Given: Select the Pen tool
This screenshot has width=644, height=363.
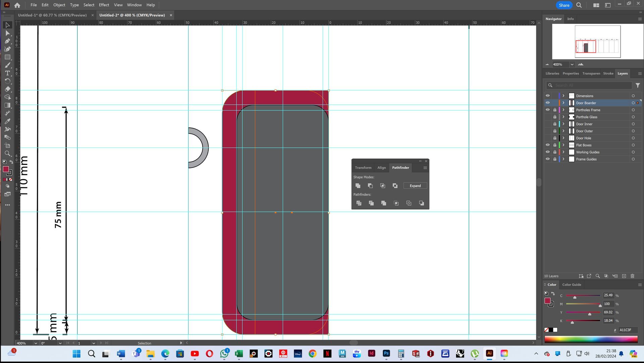Looking at the screenshot, I should (7, 41).
